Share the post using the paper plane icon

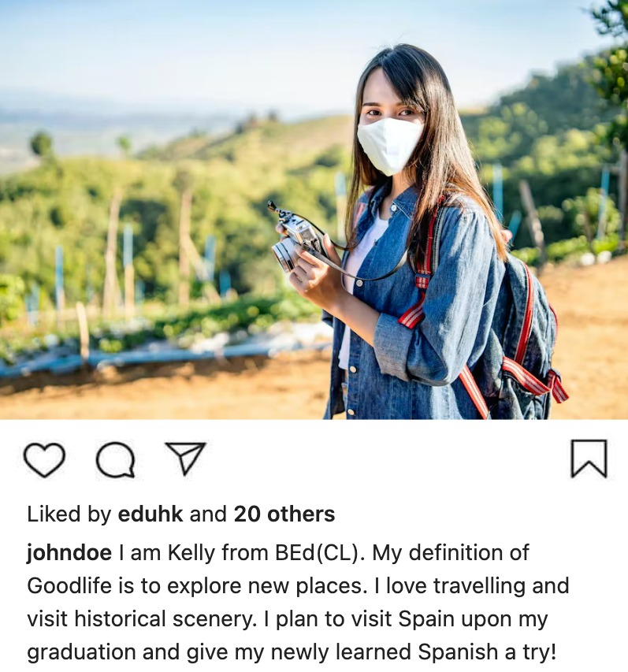pyautogui.click(x=186, y=459)
